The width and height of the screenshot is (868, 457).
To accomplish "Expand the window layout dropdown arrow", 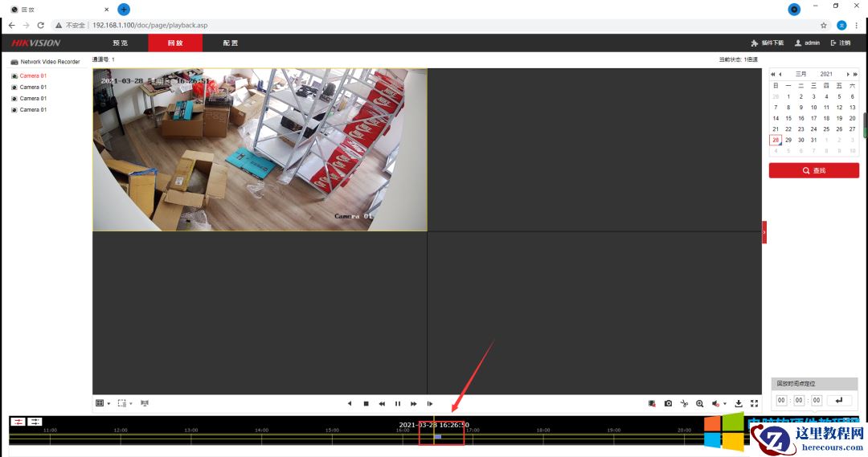I will click(x=108, y=403).
